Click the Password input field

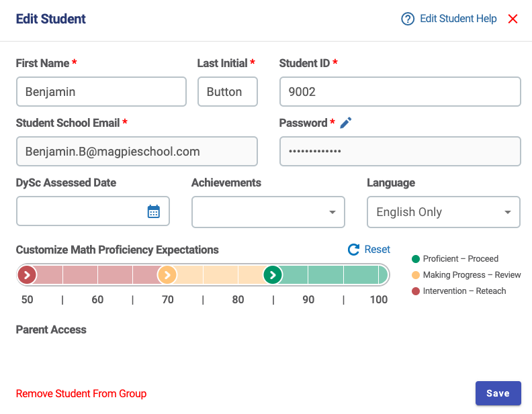click(400, 152)
